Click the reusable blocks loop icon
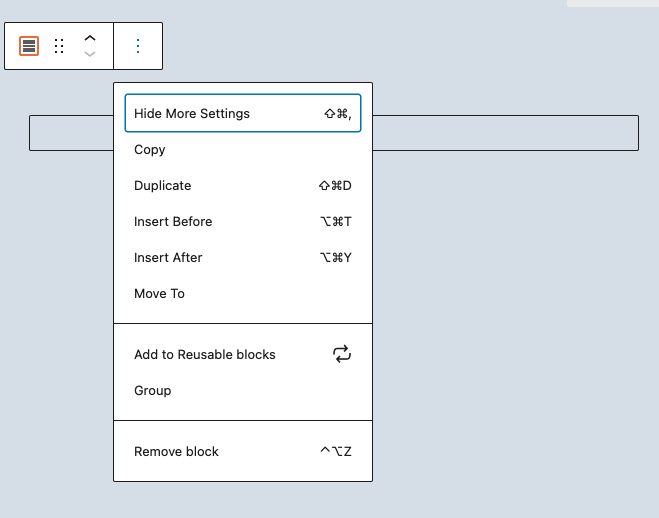This screenshot has height=518, width=659. pos(342,354)
